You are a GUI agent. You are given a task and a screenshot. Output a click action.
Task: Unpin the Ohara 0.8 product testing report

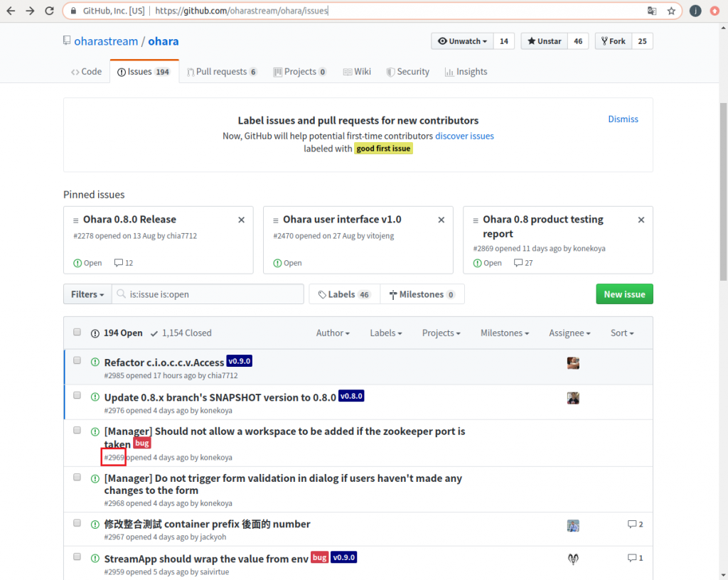pyautogui.click(x=641, y=220)
